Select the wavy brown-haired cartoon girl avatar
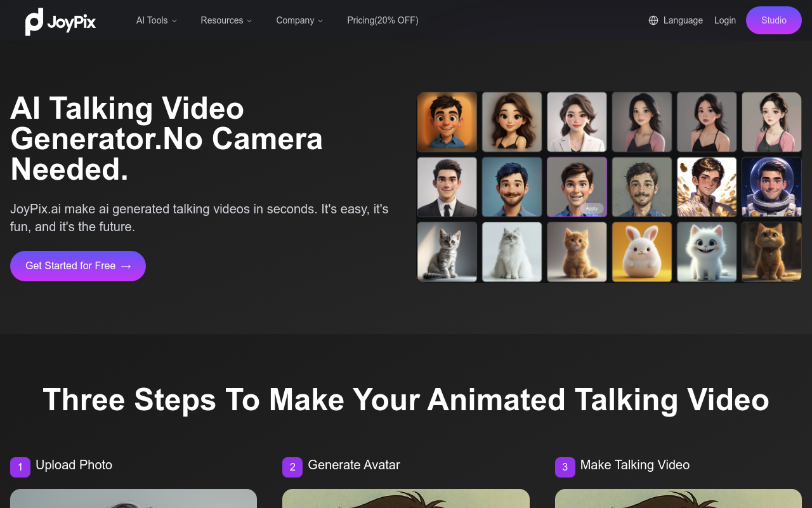812x508 pixels. pos(512,123)
